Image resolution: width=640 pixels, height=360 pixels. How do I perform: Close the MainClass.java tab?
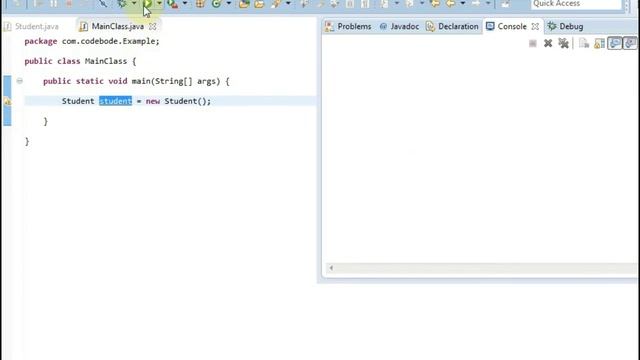pyautogui.click(x=153, y=27)
